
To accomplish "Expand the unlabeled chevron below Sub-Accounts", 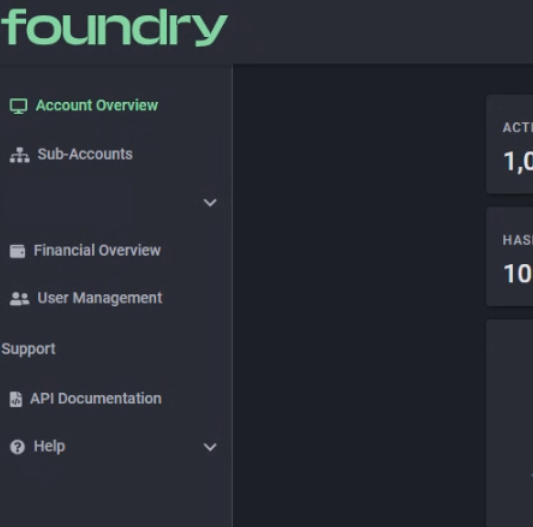I will [210, 203].
